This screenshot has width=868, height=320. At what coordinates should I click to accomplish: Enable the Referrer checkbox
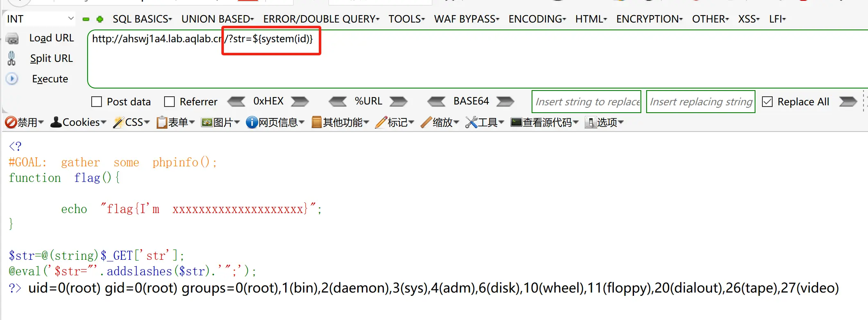(x=169, y=102)
